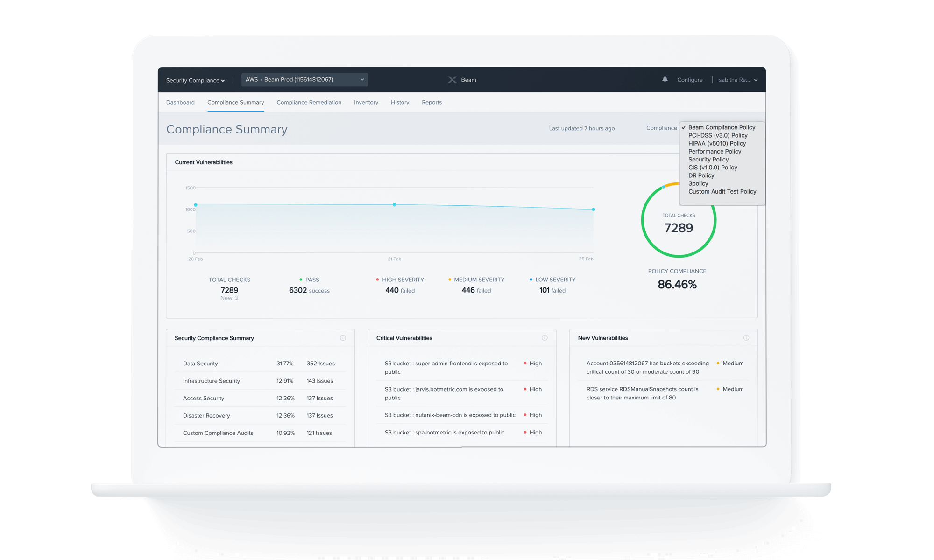Image resolution: width=934 pixels, height=560 pixels.
Task: Open the Reports tab
Action: click(x=432, y=102)
